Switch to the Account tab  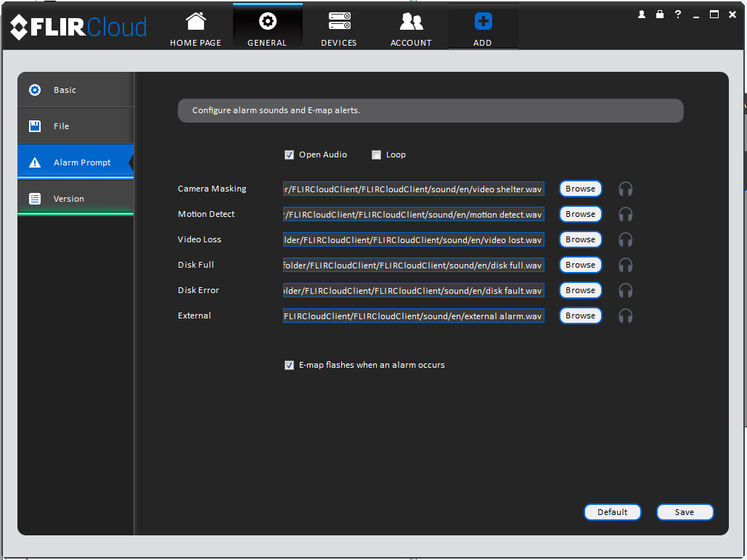tap(411, 28)
